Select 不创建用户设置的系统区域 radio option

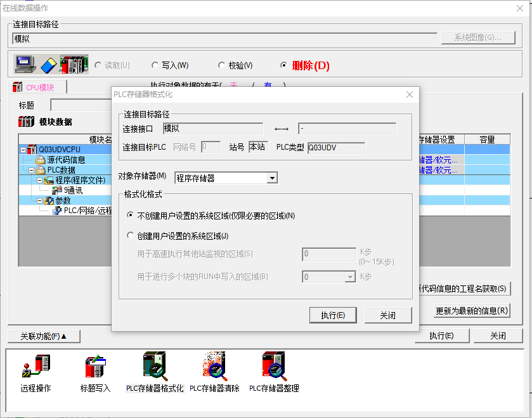[131, 216]
